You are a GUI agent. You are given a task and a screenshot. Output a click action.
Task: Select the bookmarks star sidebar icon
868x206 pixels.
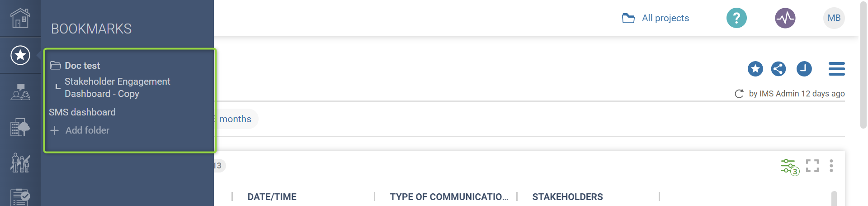20,55
